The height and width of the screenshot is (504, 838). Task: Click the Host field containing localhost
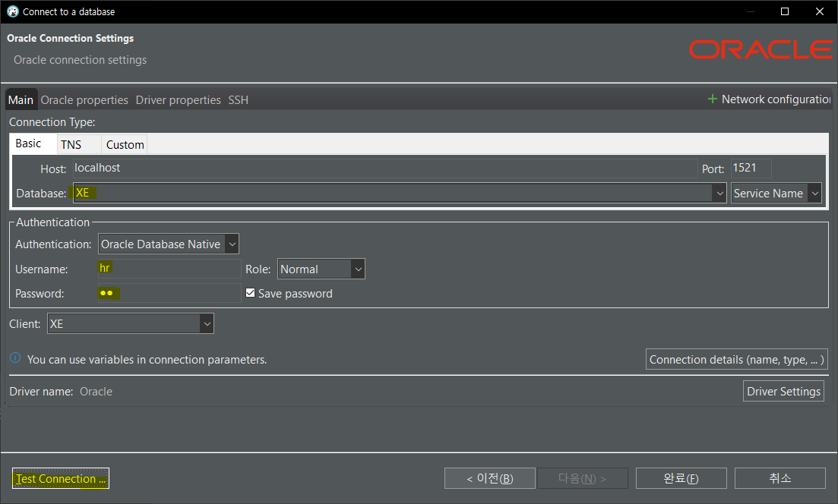[x=384, y=169]
